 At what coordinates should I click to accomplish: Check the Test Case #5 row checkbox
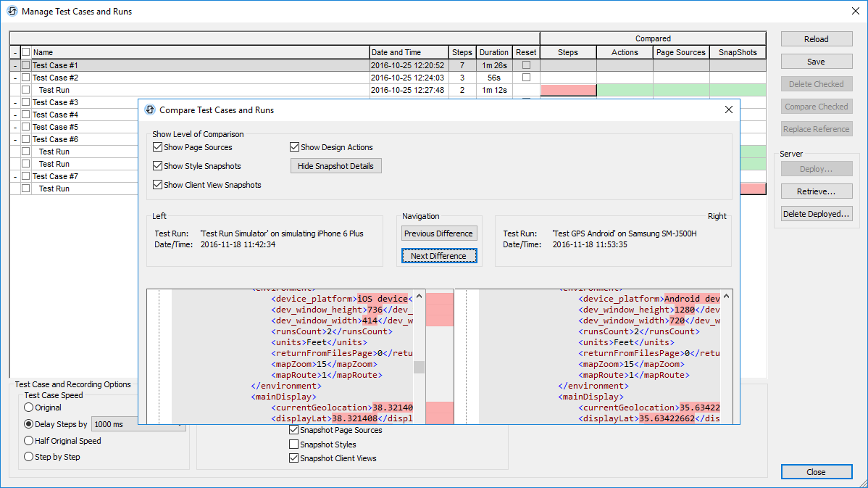tap(26, 127)
